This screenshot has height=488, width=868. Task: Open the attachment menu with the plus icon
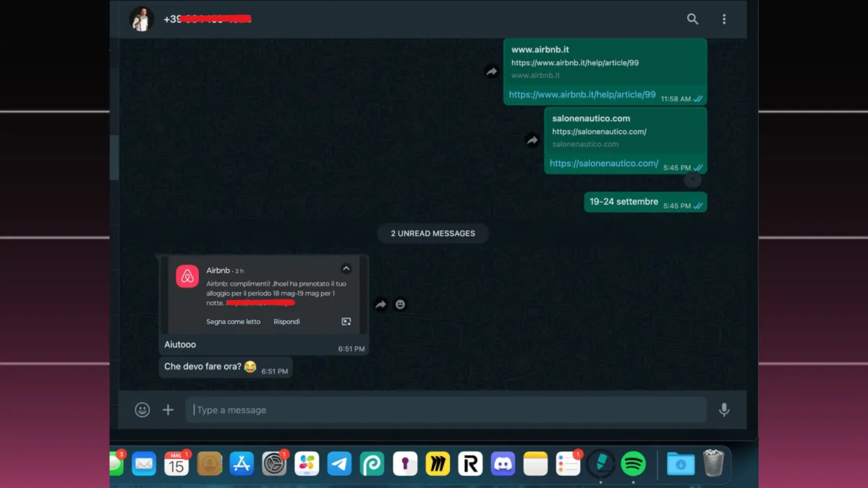pos(168,410)
